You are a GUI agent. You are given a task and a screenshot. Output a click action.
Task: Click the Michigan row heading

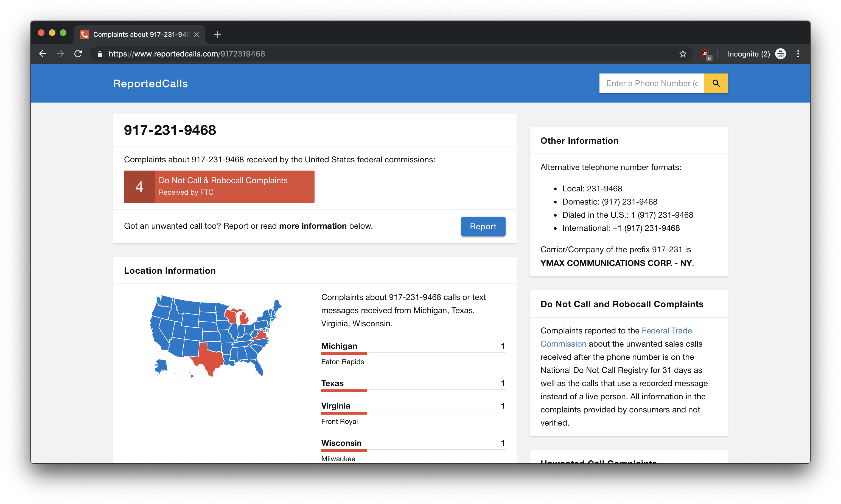339,346
